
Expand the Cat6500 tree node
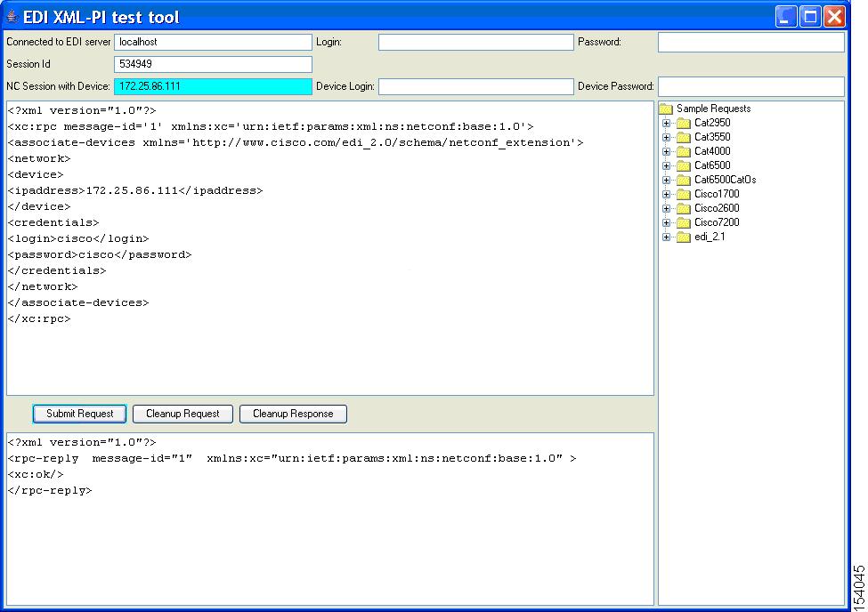click(667, 166)
